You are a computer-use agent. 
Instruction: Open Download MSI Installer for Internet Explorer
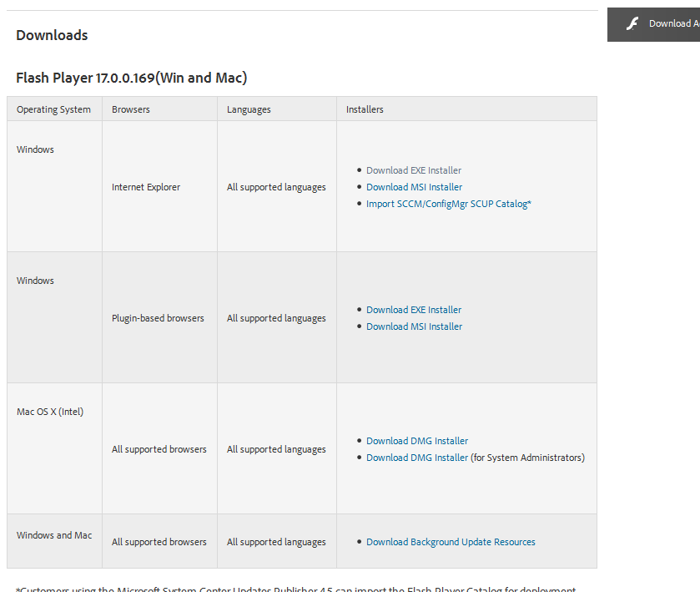tap(414, 187)
